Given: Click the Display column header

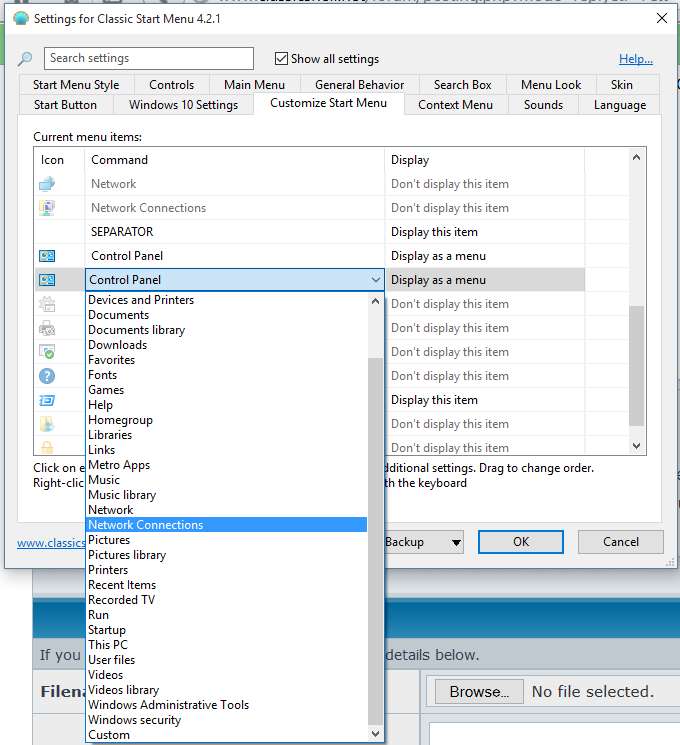Looking at the screenshot, I should coord(485,160).
